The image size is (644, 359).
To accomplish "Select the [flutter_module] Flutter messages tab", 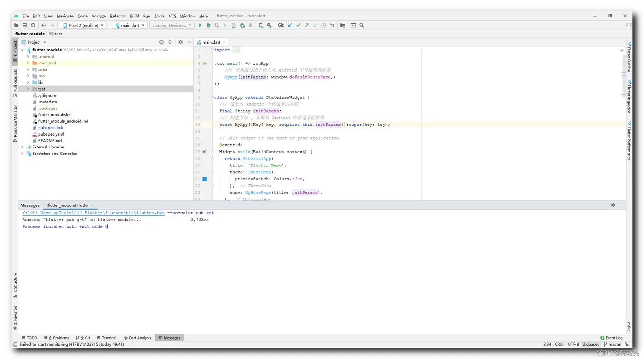I will [70, 205].
